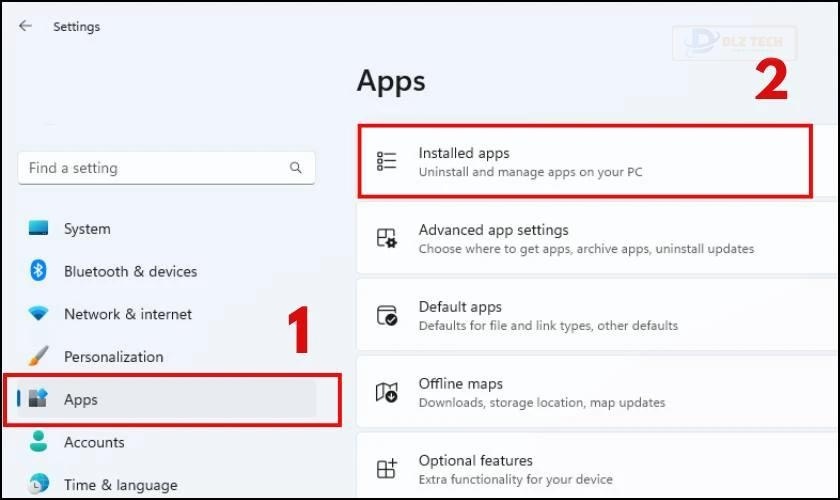Viewport: 840px width, 500px height.
Task: Click the Accounts person icon
Action: click(38, 441)
